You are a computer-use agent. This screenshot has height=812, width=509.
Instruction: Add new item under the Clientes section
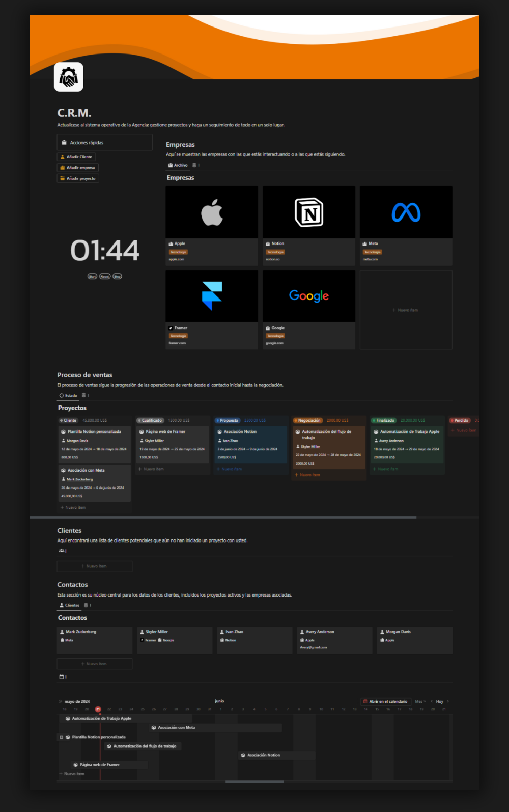click(x=95, y=566)
